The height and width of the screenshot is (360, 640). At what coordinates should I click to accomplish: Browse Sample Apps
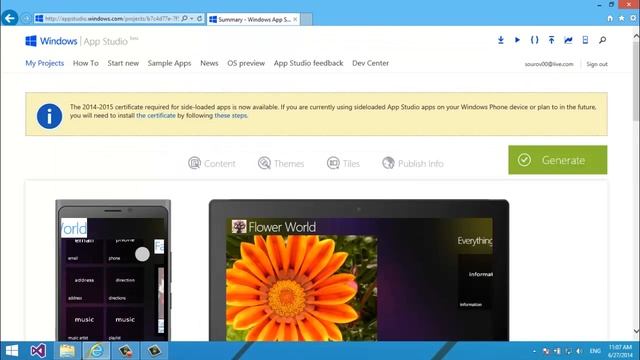pos(169,63)
